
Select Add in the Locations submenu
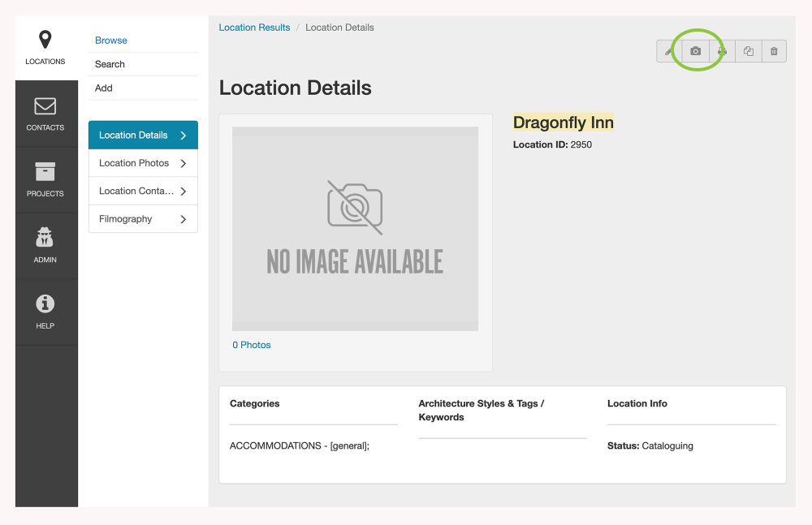tap(104, 88)
